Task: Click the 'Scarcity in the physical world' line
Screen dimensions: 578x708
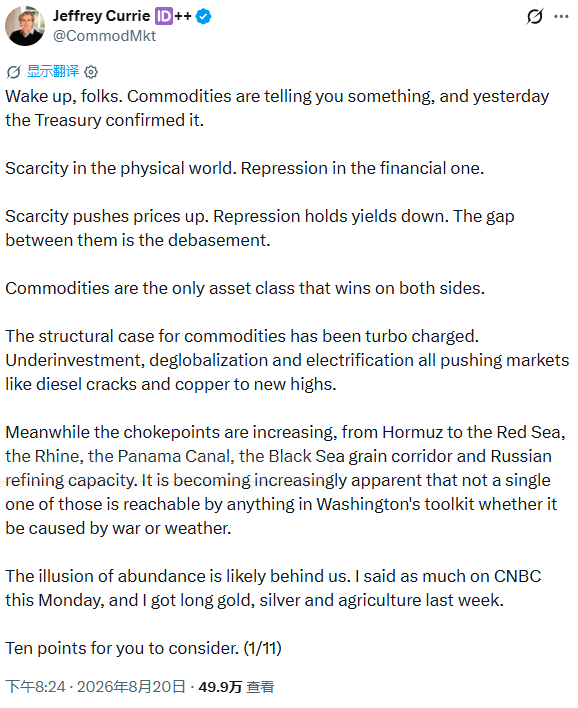Action: coord(245,168)
